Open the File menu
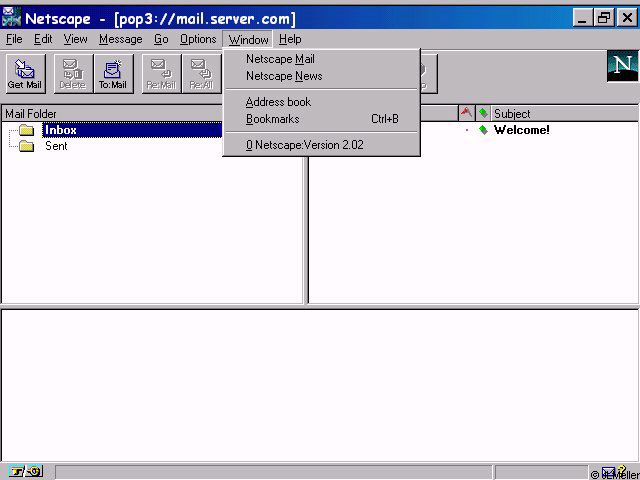This screenshot has width=640, height=480. coord(14,39)
